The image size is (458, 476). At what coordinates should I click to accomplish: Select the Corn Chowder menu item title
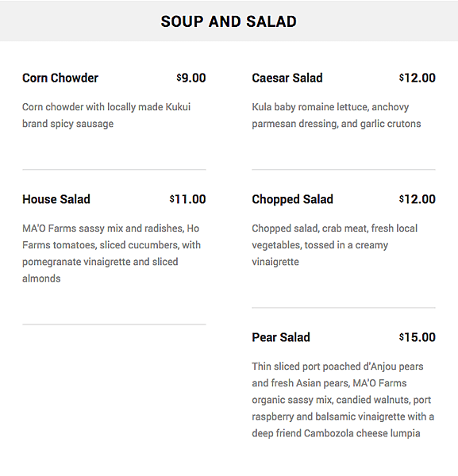[60, 78]
